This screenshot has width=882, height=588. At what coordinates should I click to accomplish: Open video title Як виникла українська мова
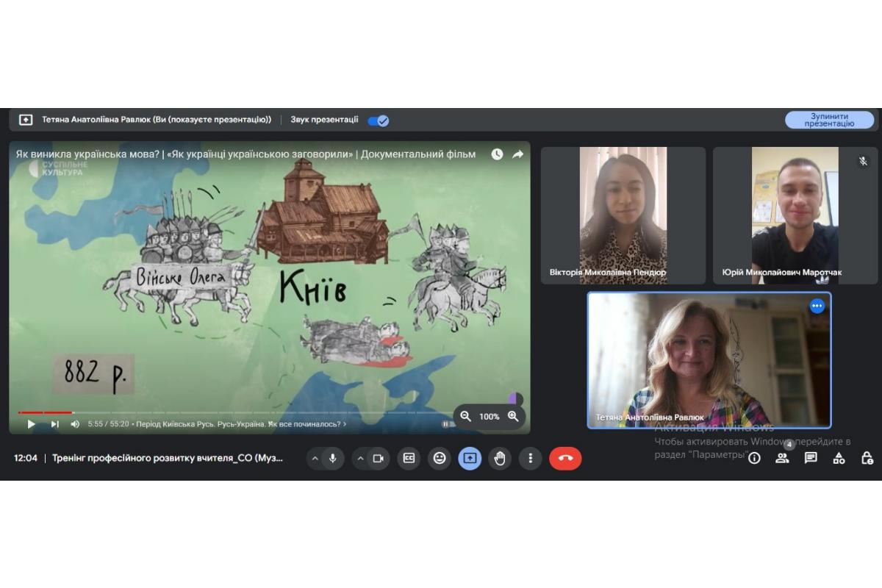click(245, 154)
